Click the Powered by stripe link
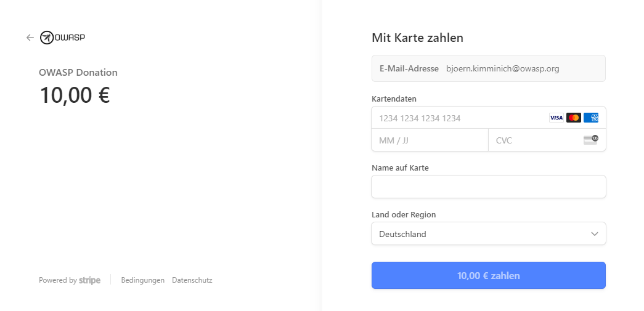644x311 pixels. coord(70,280)
